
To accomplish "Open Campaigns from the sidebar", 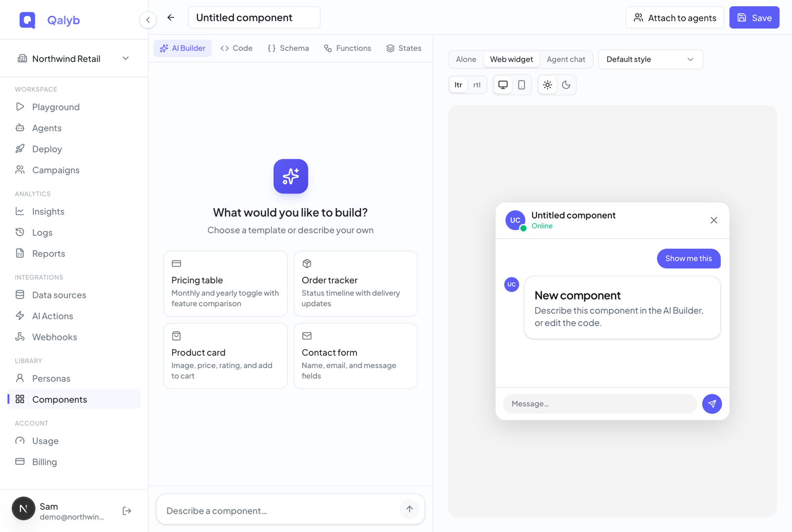I will pyautogui.click(x=74, y=170).
